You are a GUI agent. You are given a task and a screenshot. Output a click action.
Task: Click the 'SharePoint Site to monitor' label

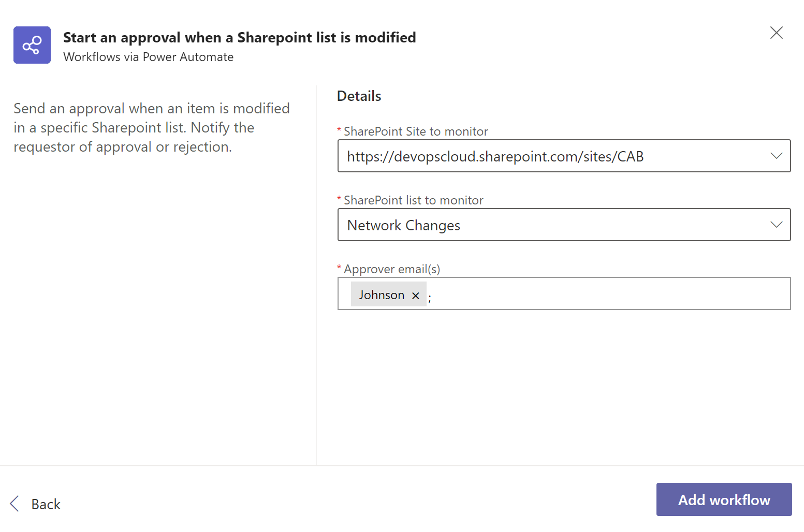(x=416, y=131)
